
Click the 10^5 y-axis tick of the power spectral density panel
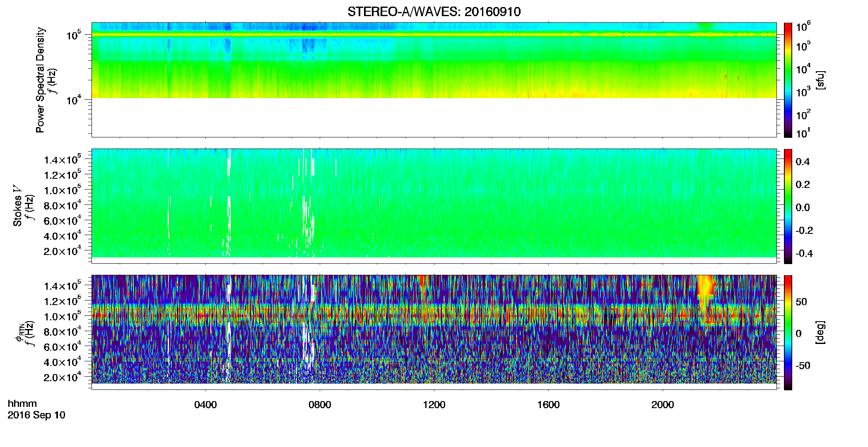pyautogui.click(x=74, y=35)
